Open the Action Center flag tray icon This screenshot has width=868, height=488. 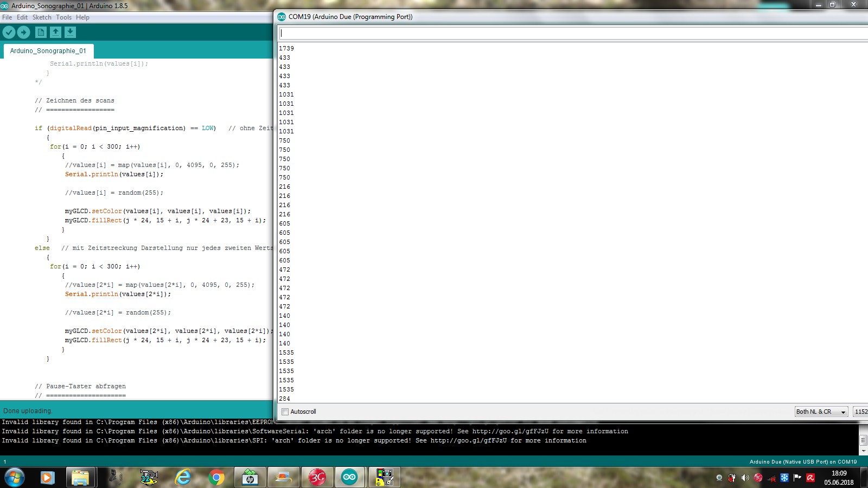(797, 478)
